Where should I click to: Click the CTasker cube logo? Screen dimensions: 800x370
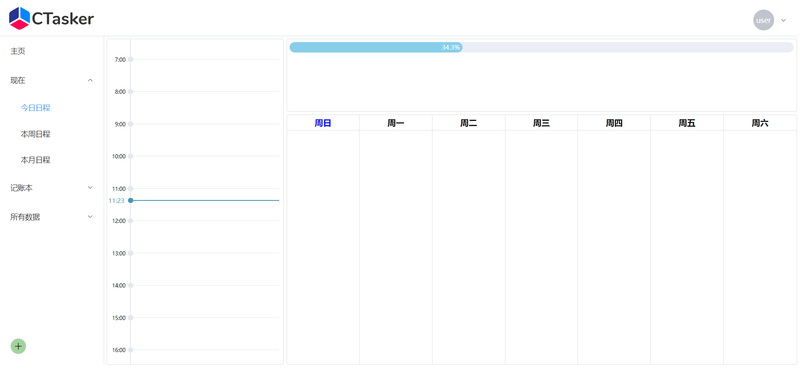(x=19, y=18)
